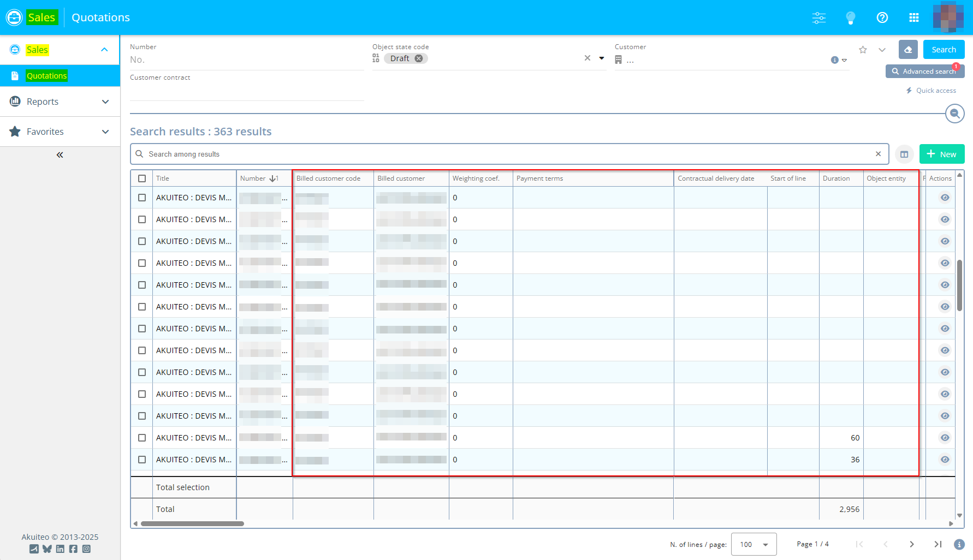The width and height of the screenshot is (973, 560).
Task: Open the help question mark icon
Action: click(x=882, y=17)
